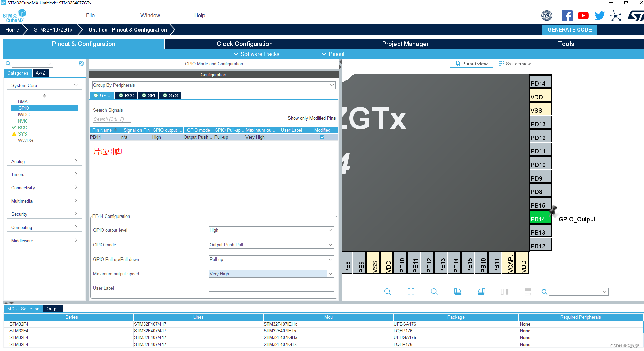Screen dimensions: 644x351
Task: Open the Group By Peripherals dropdown
Action: click(x=214, y=85)
